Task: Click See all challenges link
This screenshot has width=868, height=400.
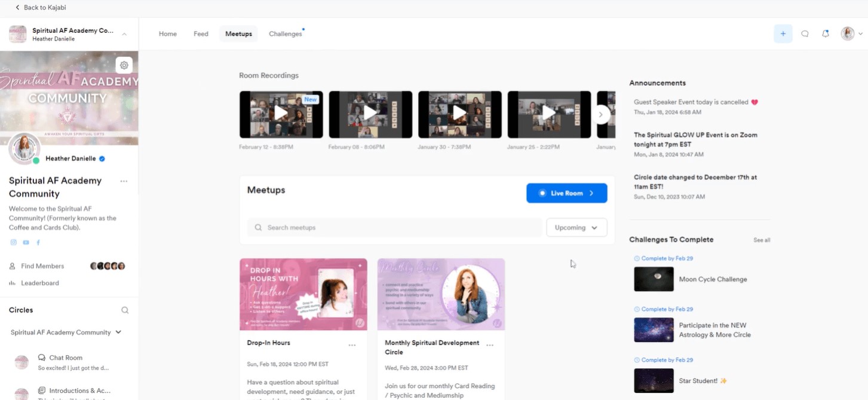Action: point(762,240)
